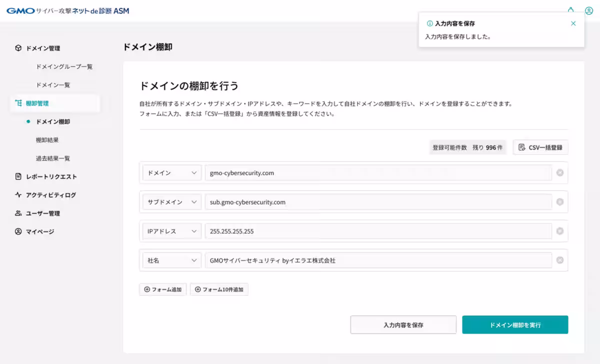This screenshot has width=600, height=364.
Task: Click the user account avatar icon
Action: coord(589,10)
